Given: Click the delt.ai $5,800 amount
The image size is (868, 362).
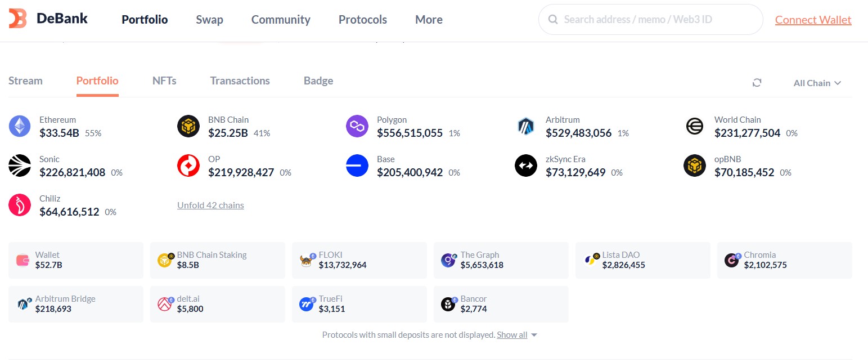Looking at the screenshot, I should 190,309.
